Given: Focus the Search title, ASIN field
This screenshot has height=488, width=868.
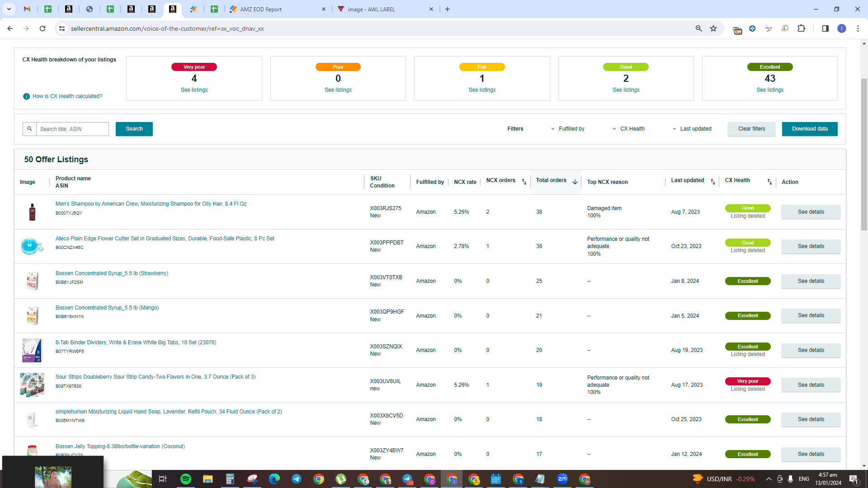Looking at the screenshot, I should (72, 129).
